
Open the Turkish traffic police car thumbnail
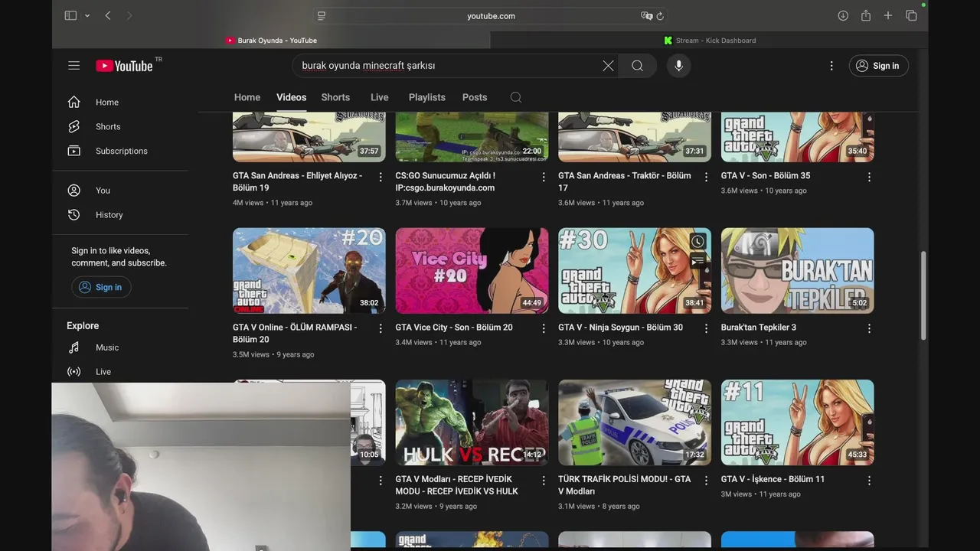(x=635, y=422)
